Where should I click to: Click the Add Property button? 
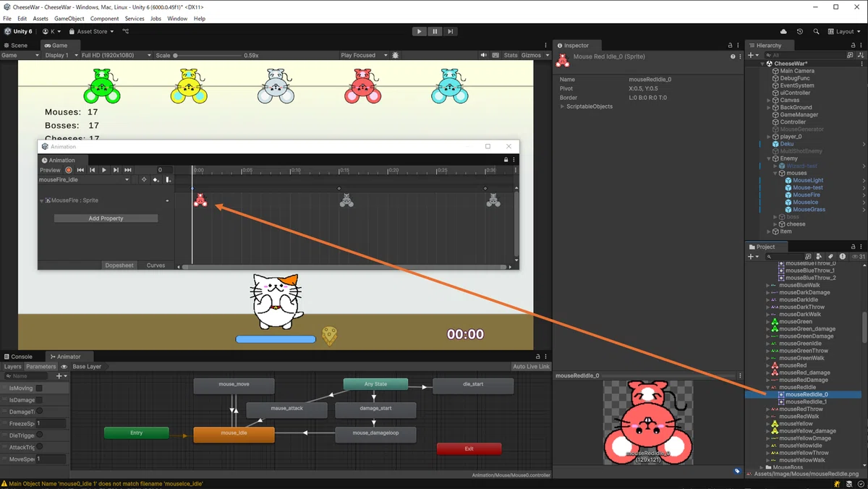pos(106,218)
